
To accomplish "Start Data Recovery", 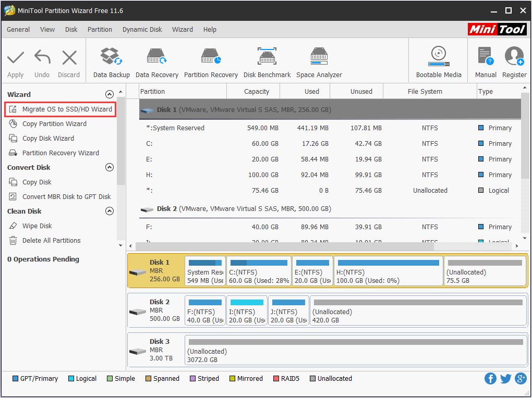I will 156,60.
